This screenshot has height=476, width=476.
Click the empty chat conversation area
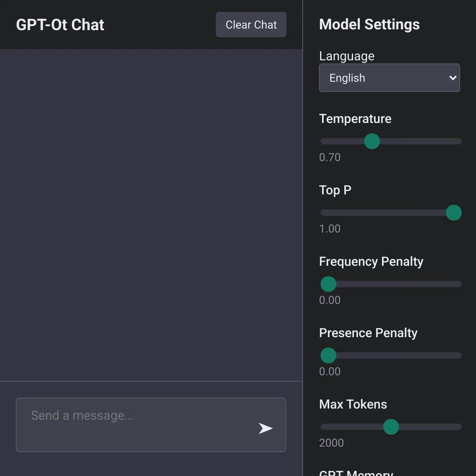click(151, 215)
